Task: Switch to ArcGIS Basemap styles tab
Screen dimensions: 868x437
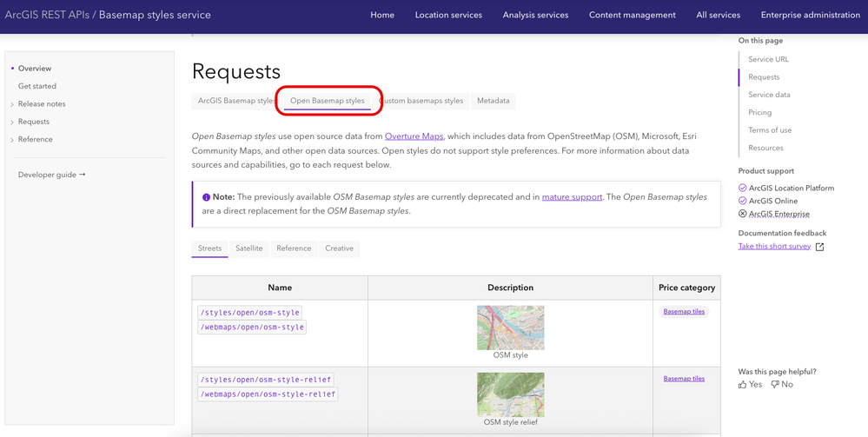Action: [x=237, y=101]
